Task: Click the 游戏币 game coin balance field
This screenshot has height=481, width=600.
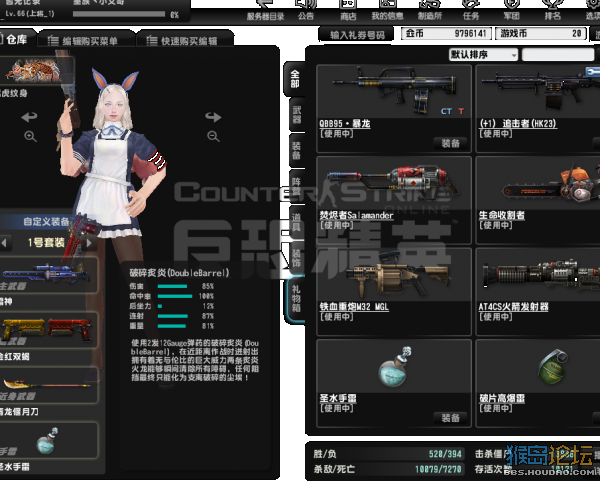Action: click(x=541, y=34)
